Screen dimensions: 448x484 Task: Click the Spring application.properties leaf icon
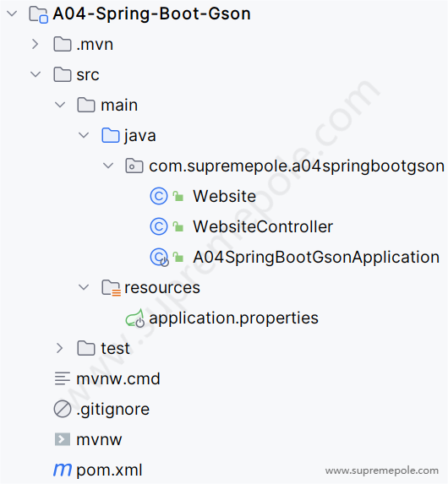[135, 318]
